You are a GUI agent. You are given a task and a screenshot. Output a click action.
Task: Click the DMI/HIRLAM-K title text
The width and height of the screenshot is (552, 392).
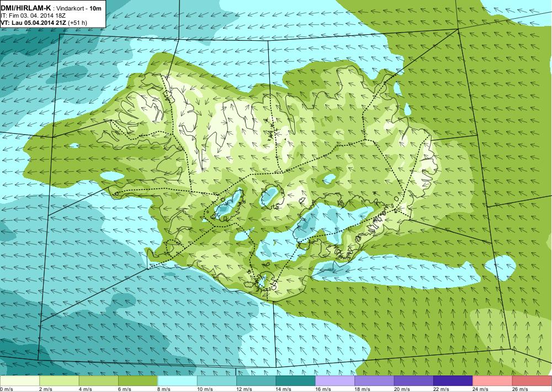(26, 8)
